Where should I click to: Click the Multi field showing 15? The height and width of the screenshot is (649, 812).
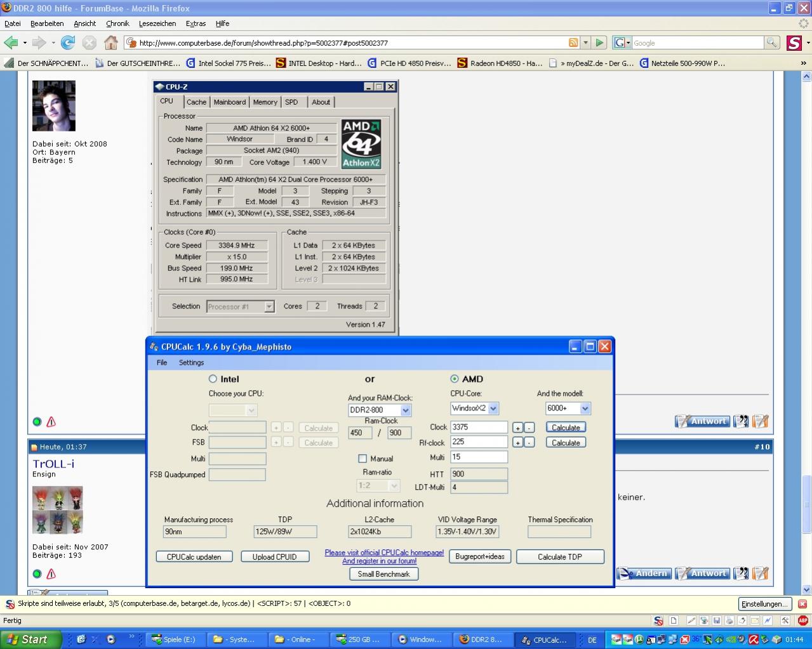(479, 457)
